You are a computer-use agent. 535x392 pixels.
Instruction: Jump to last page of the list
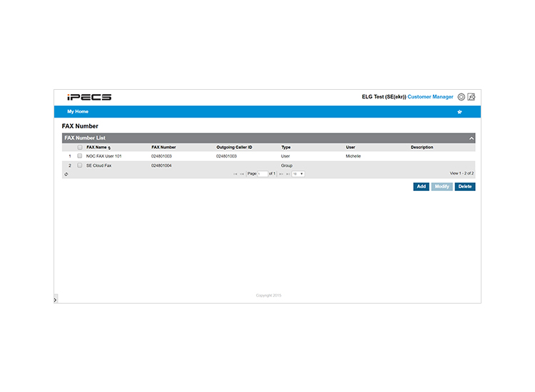(288, 174)
